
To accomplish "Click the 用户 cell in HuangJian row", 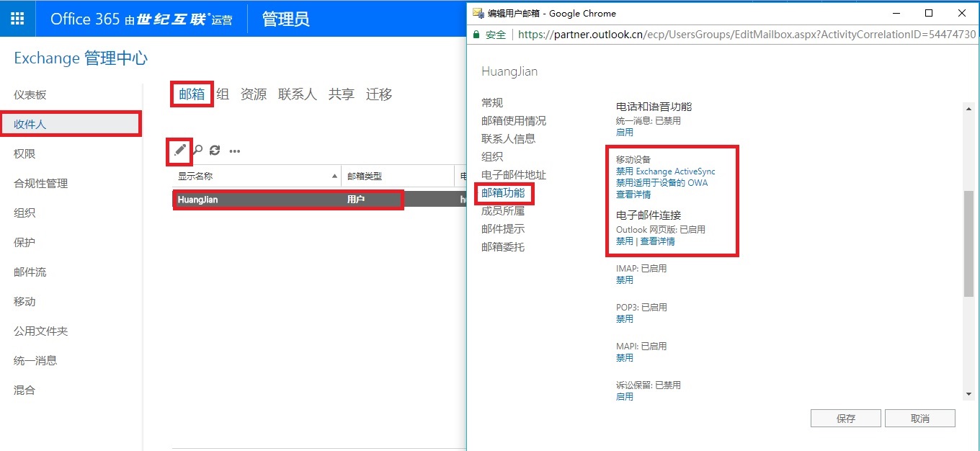I will [x=356, y=200].
